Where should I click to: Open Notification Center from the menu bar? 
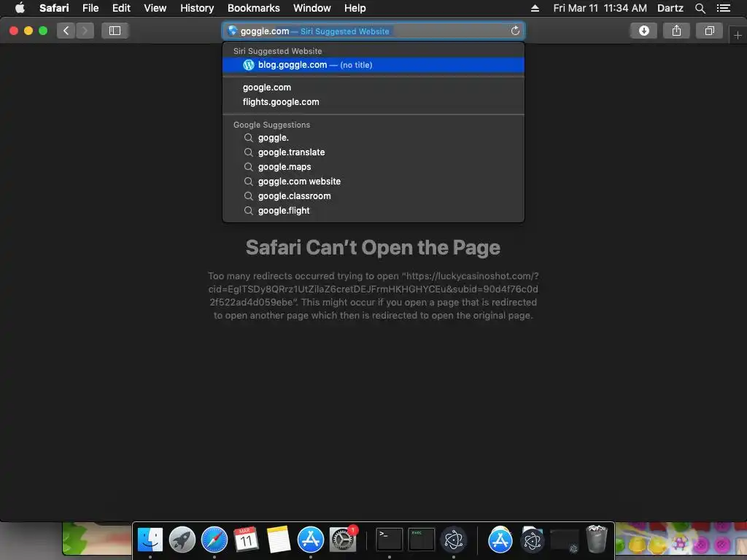point(723,8)
